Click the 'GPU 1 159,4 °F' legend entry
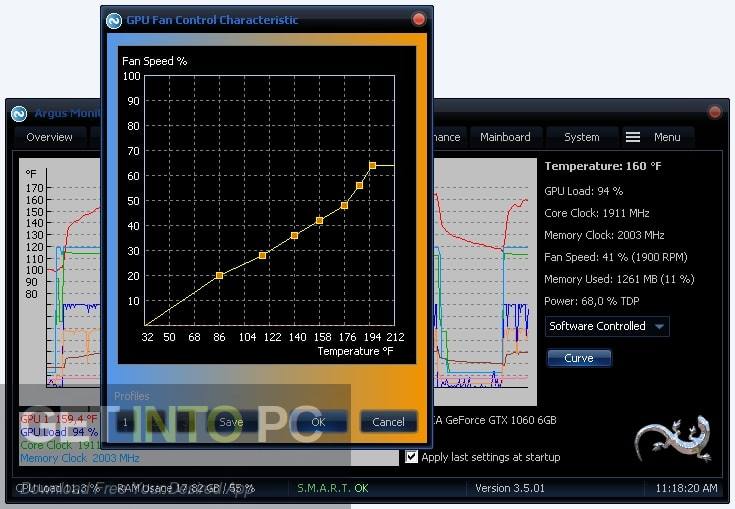 [59, 419]
